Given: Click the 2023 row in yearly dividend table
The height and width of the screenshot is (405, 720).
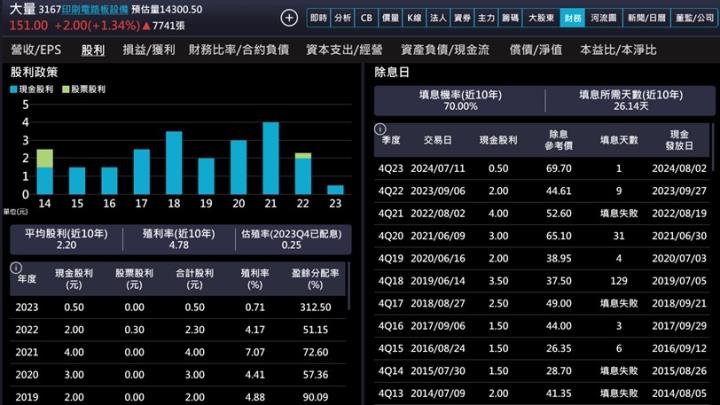Looking at the screenshot, I should click(180, 307).
